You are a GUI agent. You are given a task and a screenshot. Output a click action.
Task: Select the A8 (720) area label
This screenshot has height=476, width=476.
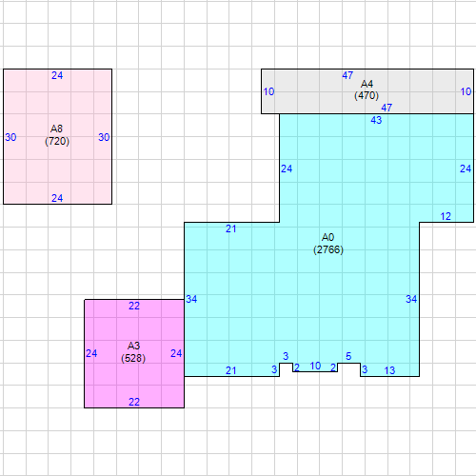click(x=57, y=135)
